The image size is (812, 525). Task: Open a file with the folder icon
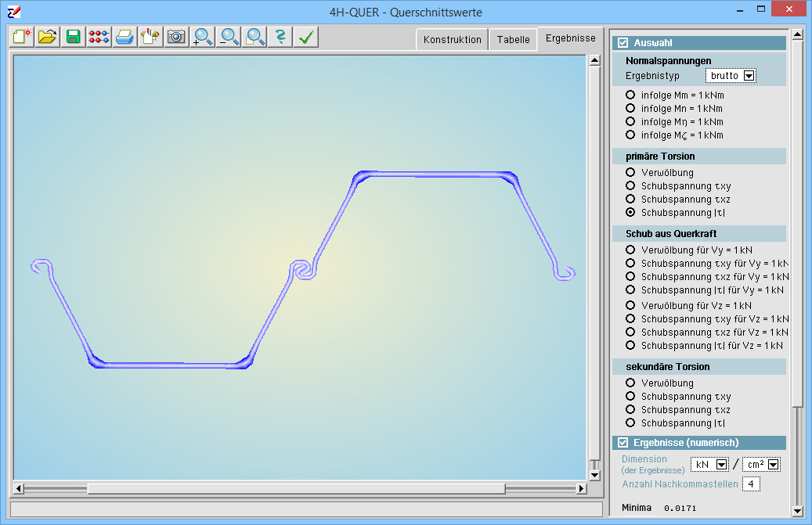48,37
